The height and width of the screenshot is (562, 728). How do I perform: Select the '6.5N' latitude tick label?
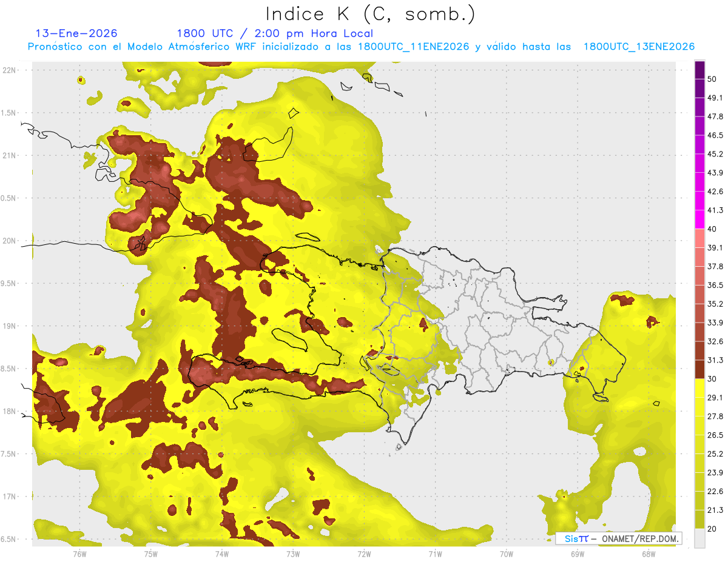tap(9, 539)
